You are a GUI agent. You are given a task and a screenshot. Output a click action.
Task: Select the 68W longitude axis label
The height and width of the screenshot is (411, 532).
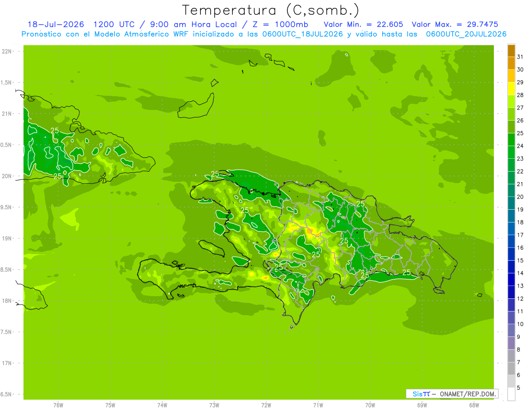click(473, 405)
